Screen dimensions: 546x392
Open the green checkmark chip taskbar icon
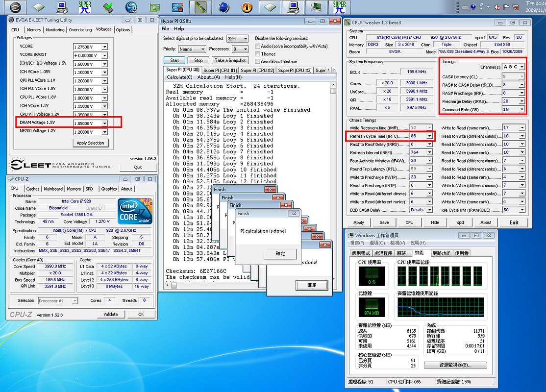[108, 7]
